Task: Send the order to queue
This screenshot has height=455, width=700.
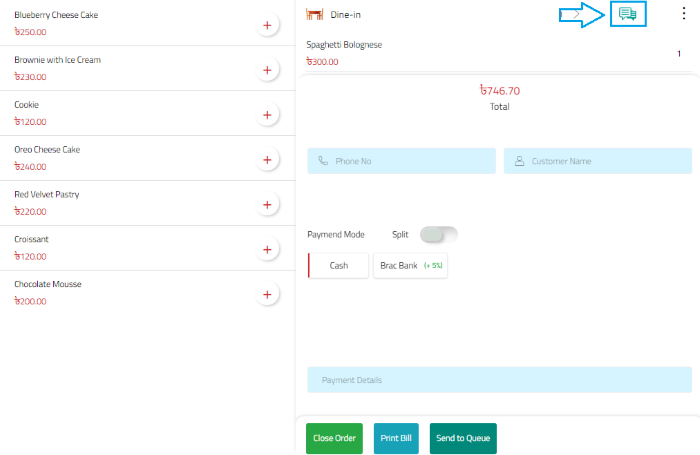Action: click(462, 438)
